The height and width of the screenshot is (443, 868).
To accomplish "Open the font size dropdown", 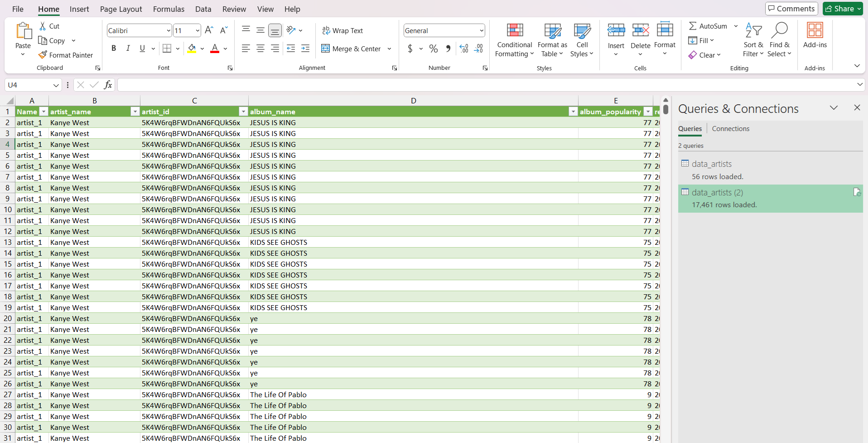I will [x=198, y=31].
